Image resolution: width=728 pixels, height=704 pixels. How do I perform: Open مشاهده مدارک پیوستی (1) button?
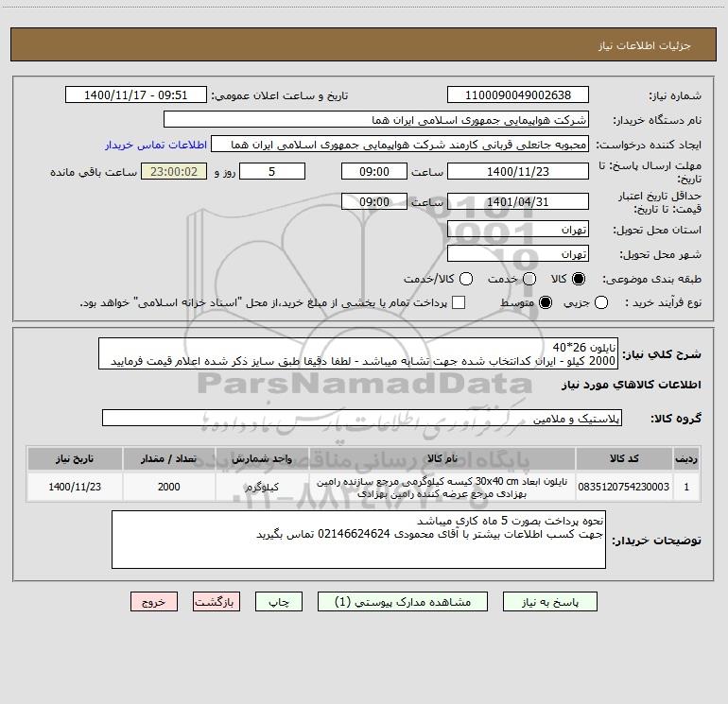[x=403, y=602]
